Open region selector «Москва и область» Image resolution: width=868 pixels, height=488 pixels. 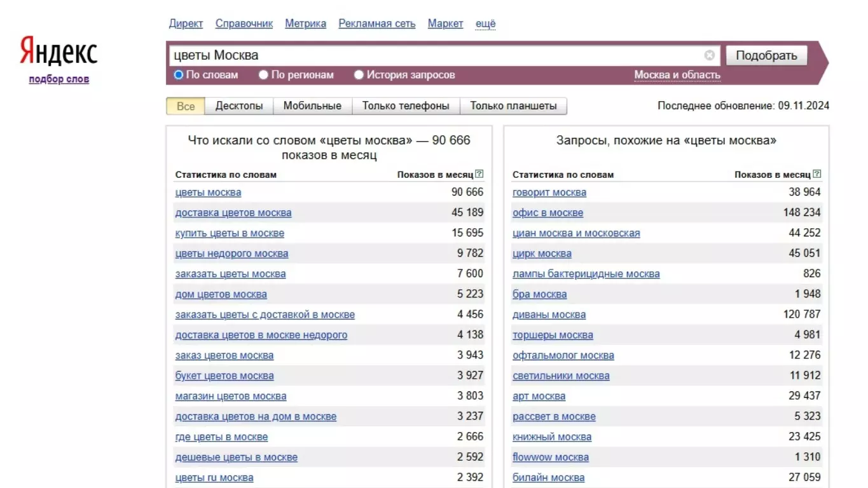(x=677, y=75)
